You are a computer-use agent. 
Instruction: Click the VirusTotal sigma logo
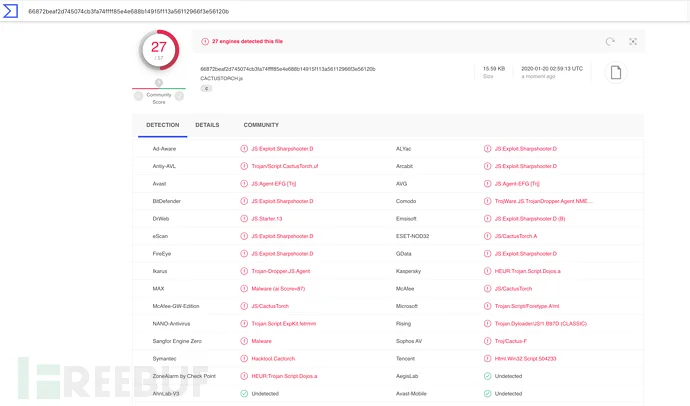[10, 11]
